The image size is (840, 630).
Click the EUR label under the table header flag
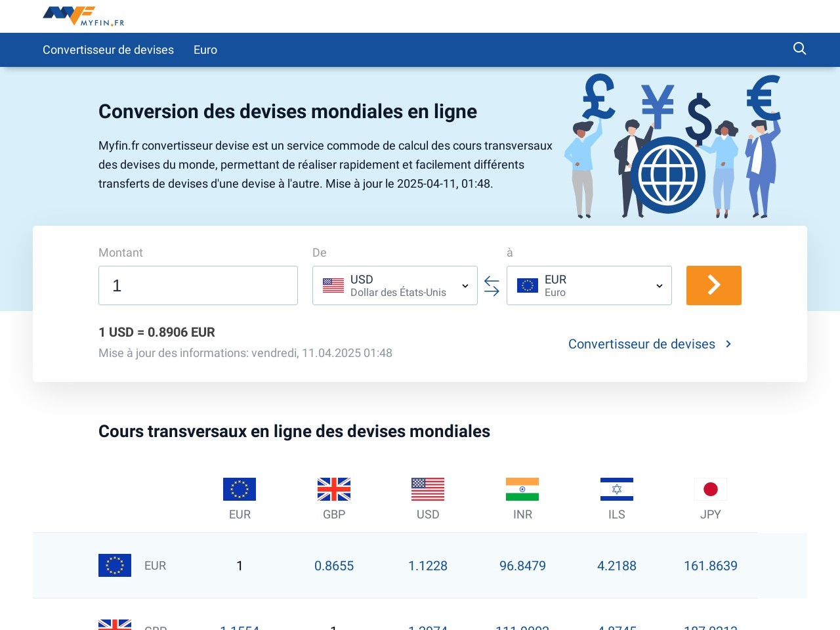(240, 514)
